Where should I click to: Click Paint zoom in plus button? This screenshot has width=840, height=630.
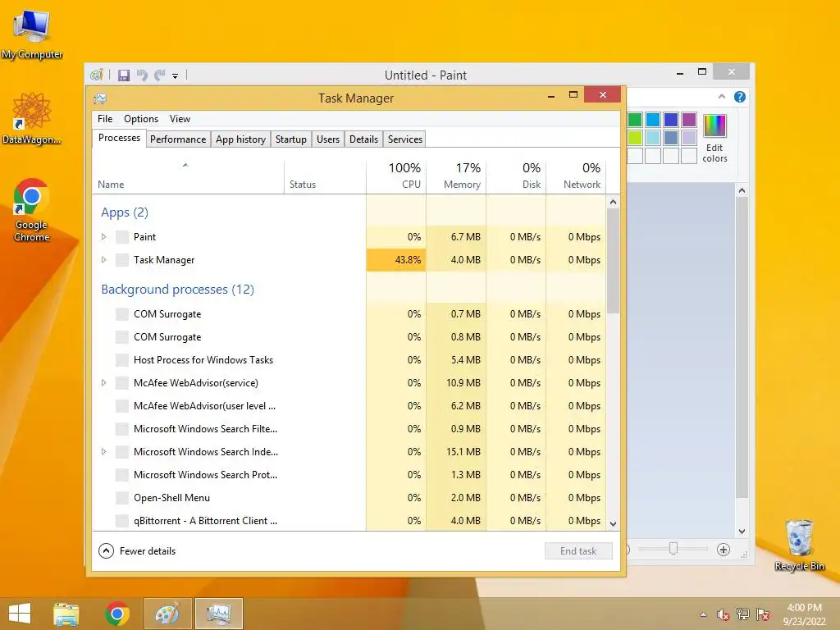(724, 550)
